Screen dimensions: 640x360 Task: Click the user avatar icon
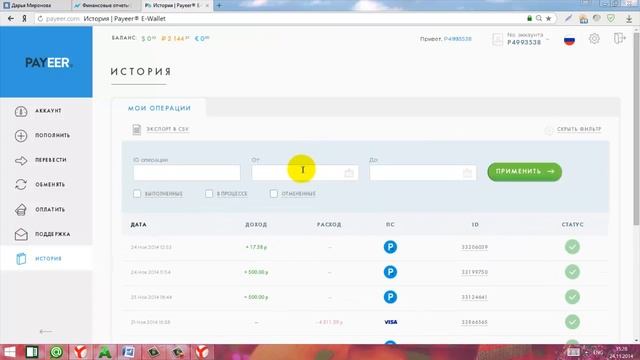pos(498,39)
